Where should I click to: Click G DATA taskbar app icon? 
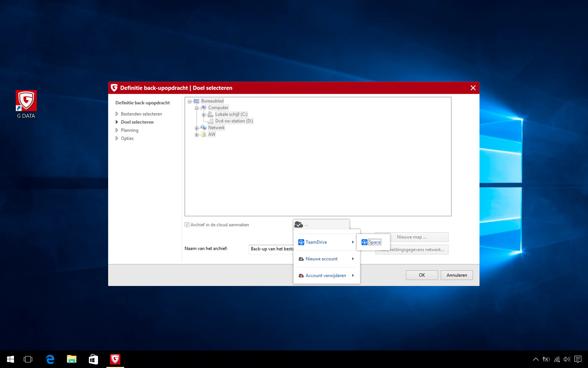[115, 359]
